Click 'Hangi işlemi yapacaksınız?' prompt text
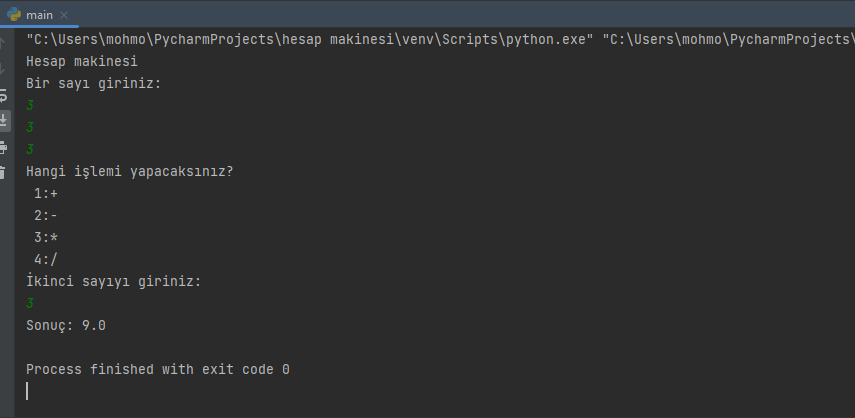The height and width of the screenshot is (418, 855). [x=129, y=171]
